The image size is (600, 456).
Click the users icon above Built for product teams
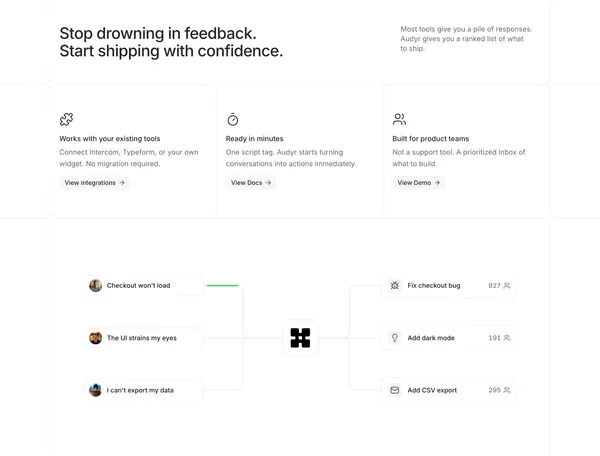[399, 119]
